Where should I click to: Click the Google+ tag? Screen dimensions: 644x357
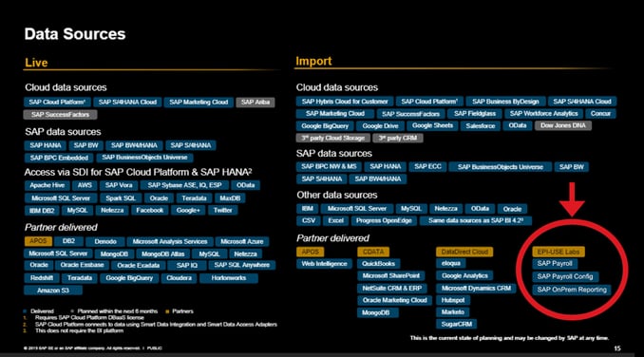coord(188,211)
